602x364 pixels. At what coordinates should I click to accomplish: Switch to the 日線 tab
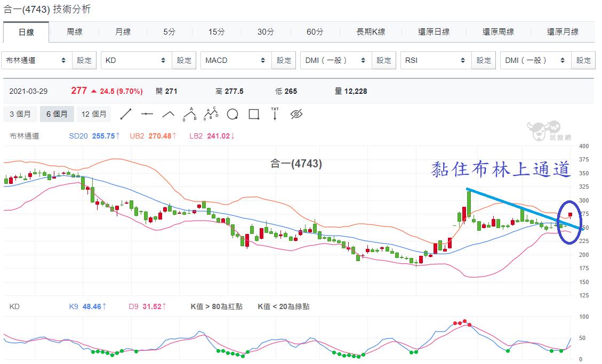[26, 32]
